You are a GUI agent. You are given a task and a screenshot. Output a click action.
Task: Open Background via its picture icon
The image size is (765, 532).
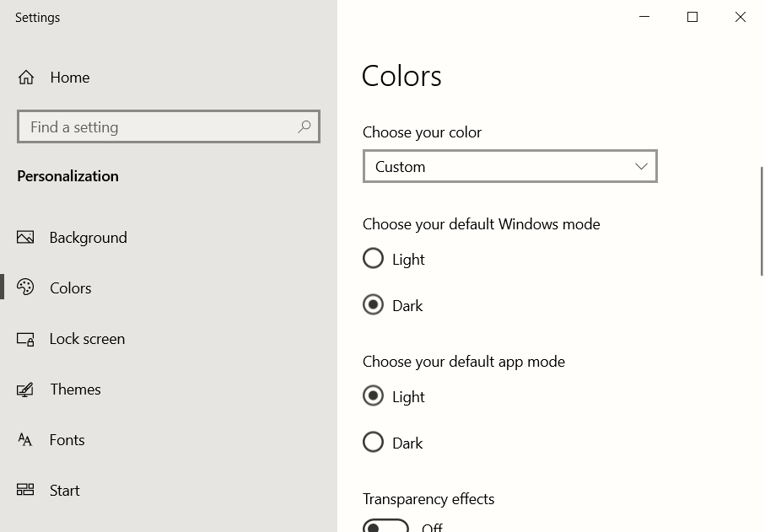coord(25,237)
